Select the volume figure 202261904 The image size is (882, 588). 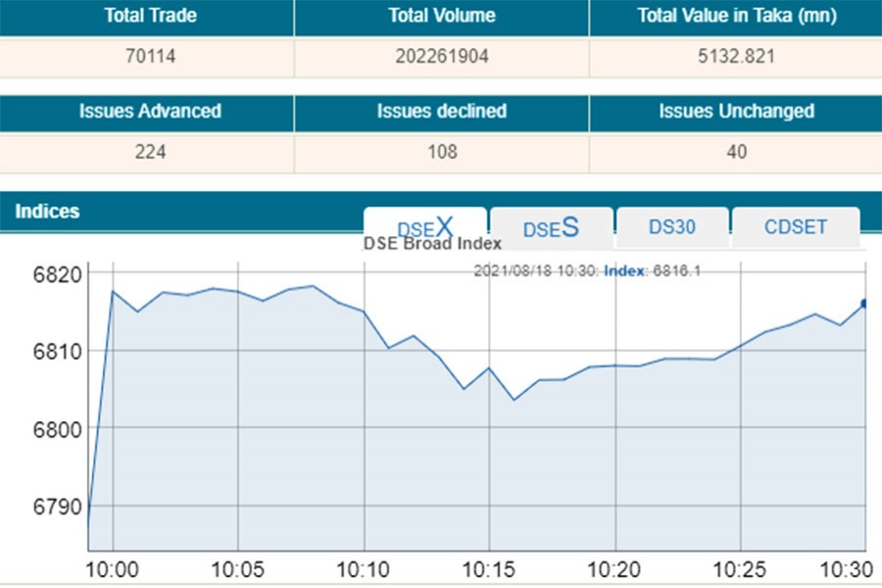pos(441,57)
